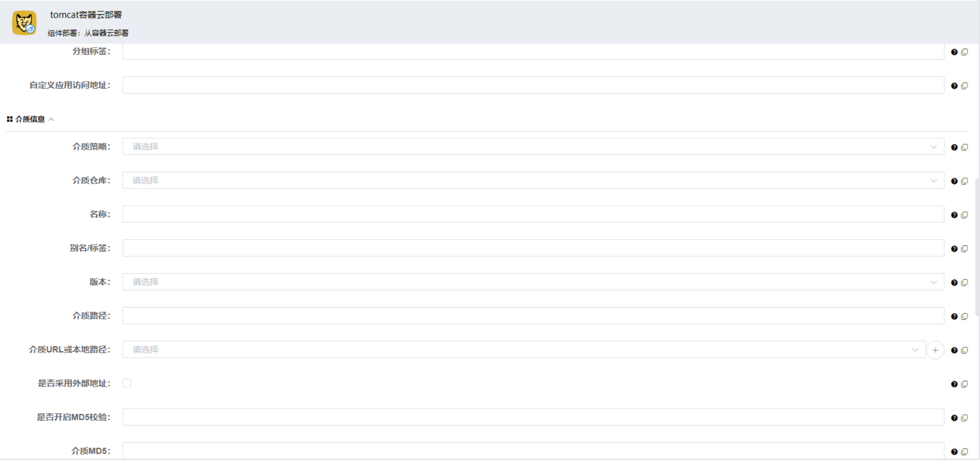Click copy icon beside 介质路径 field

964,316
